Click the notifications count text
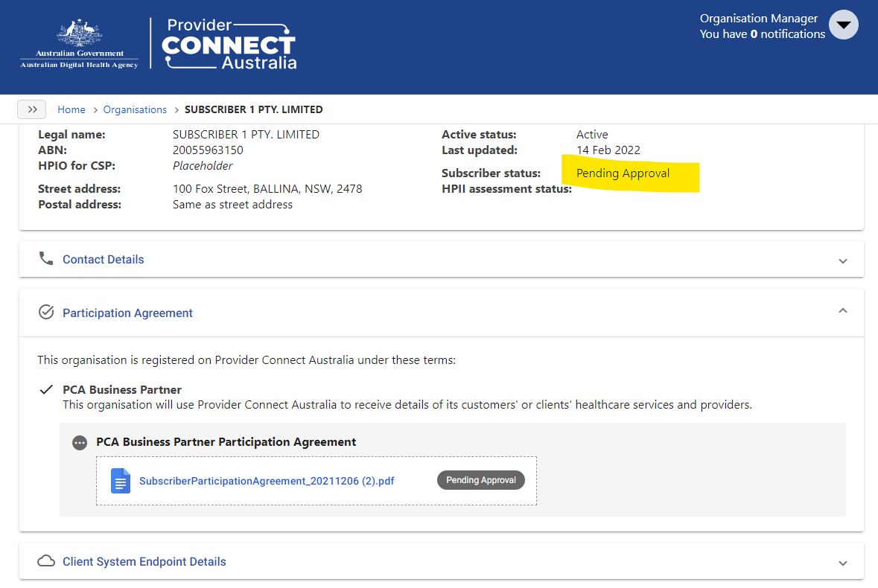This screenshot has width=878, height=588. (x=762, y=34)
